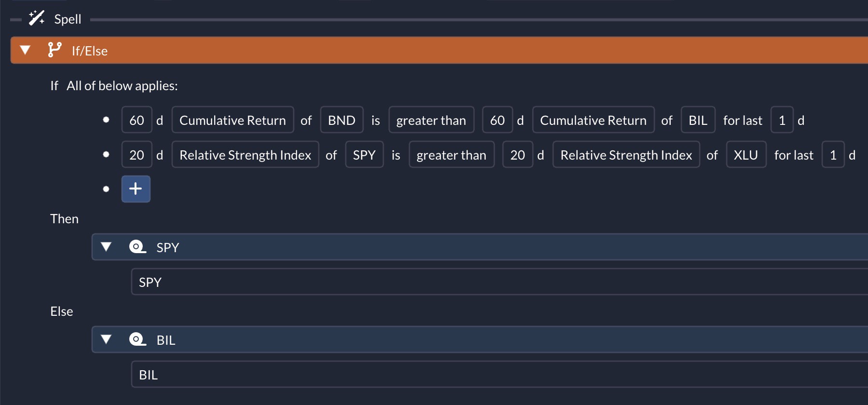This screenshot has height=405, width=868.
Task: Click the magic wand Spell icon
Action: (37, 18)
